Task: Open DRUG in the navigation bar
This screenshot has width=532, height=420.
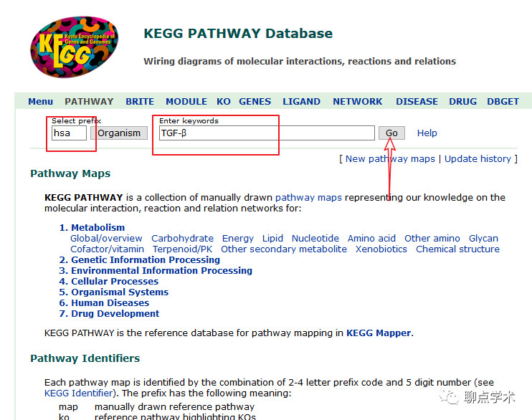Action: pos(462,102)
